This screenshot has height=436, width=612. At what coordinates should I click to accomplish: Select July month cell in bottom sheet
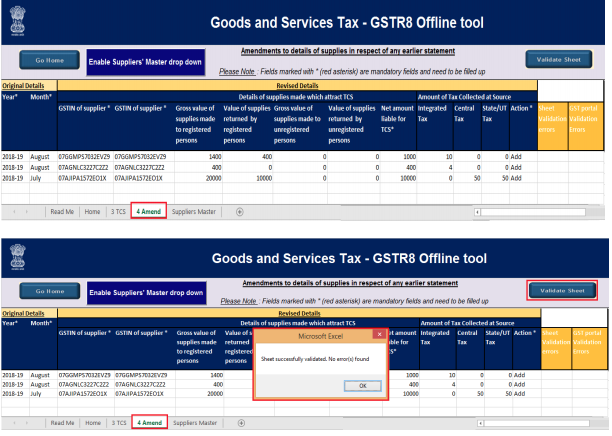43,393
